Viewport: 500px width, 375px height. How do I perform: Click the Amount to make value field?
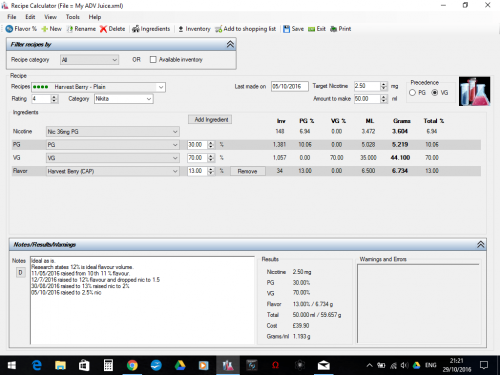pyautogui.click(x=367, y=99)
